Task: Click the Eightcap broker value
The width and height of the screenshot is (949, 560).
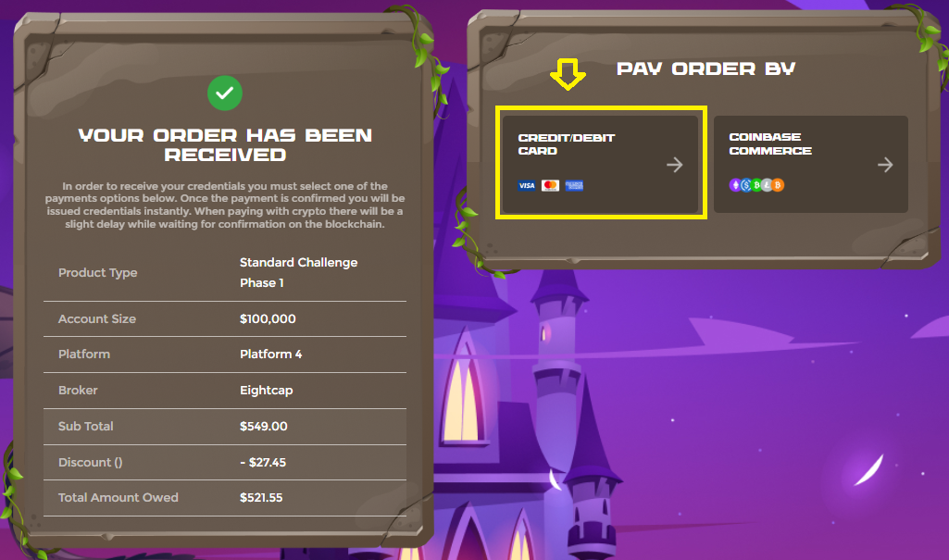Action: coord(267,391)
